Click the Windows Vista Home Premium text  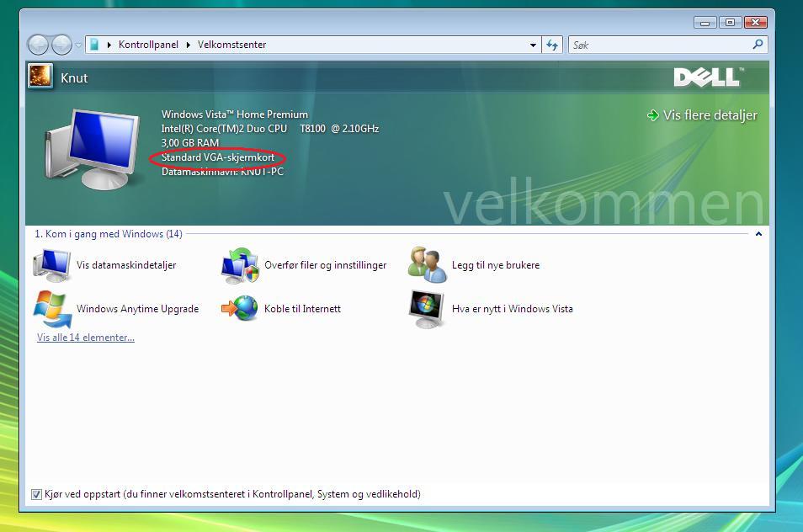pos(235,114)
